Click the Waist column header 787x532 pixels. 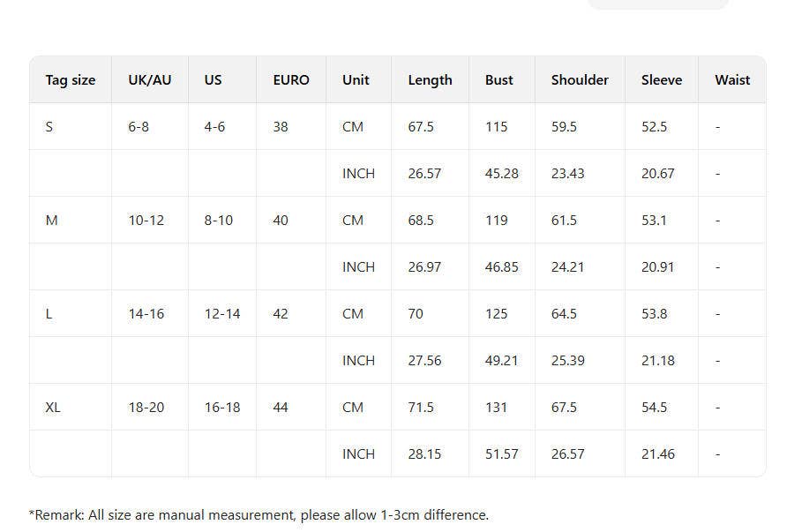(732, 80)
